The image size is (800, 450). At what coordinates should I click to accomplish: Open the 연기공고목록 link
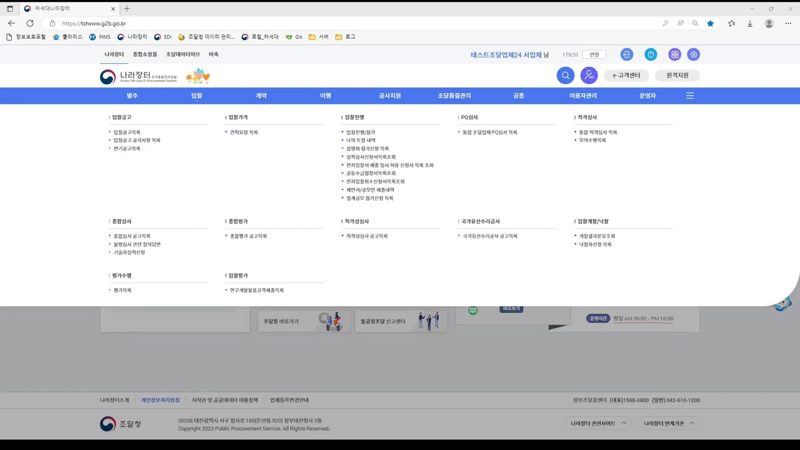127,148
